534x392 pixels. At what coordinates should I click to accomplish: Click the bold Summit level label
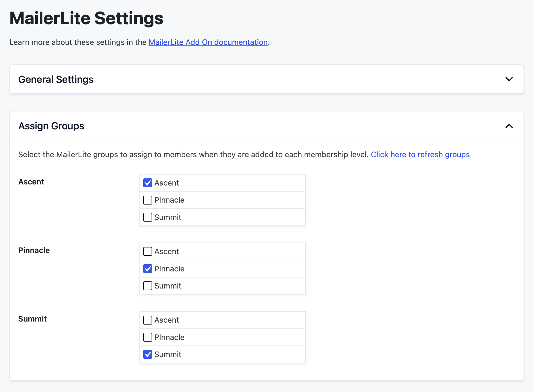click(x=33, y=319)
